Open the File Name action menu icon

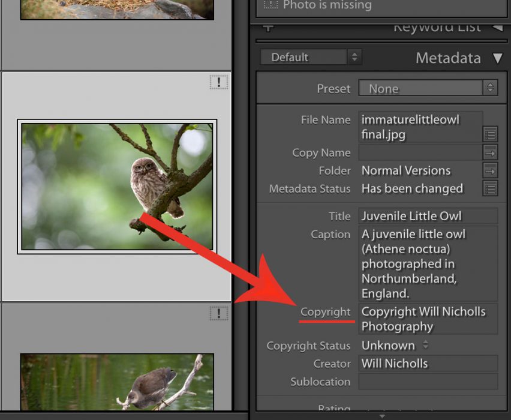click(489, 134)
